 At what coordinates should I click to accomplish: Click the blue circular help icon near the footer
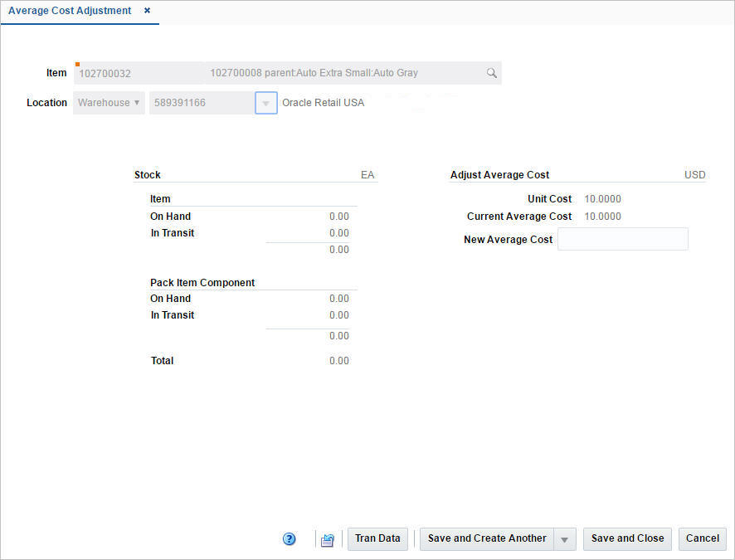click(x=289, y=538)
